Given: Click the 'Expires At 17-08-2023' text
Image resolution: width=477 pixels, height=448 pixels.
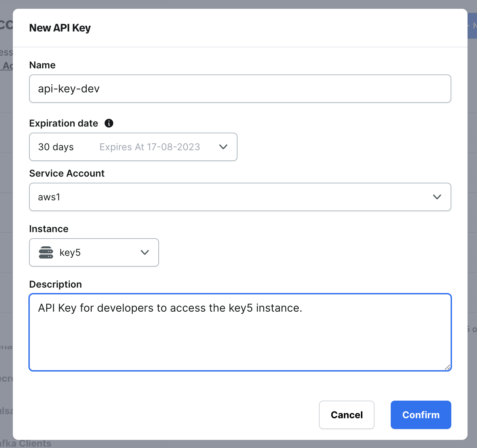Looking at the screenshot, I should [150, 147].
